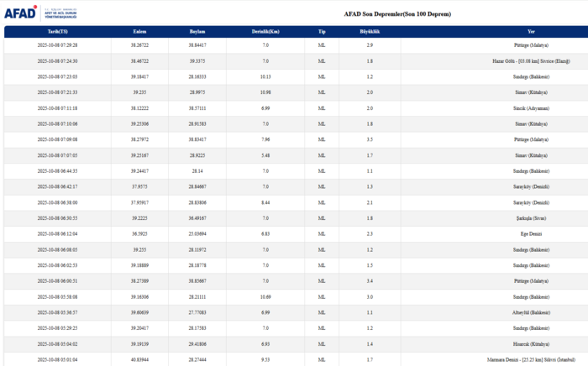Select date cell 2025-10-08 07:07:05

tap(57, 155)
